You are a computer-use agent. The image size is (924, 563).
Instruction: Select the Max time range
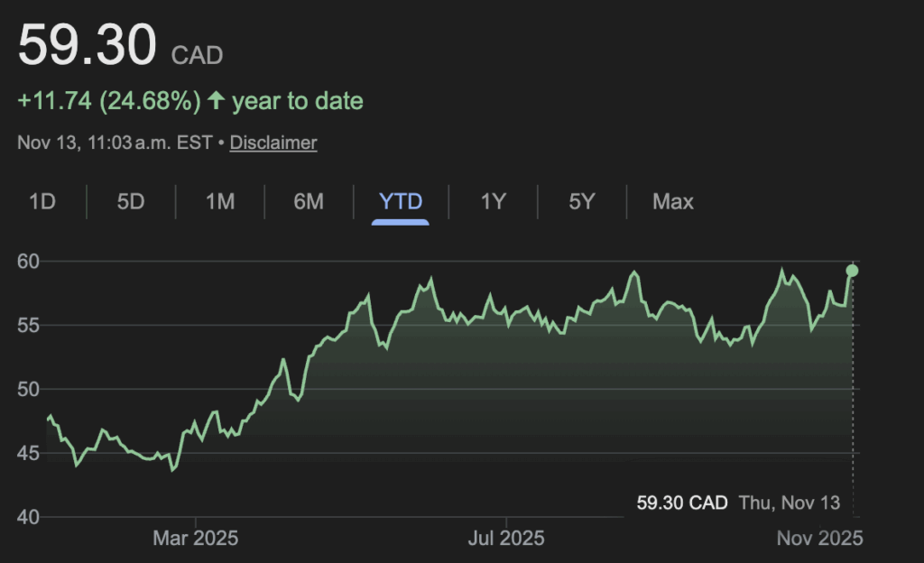673,201
